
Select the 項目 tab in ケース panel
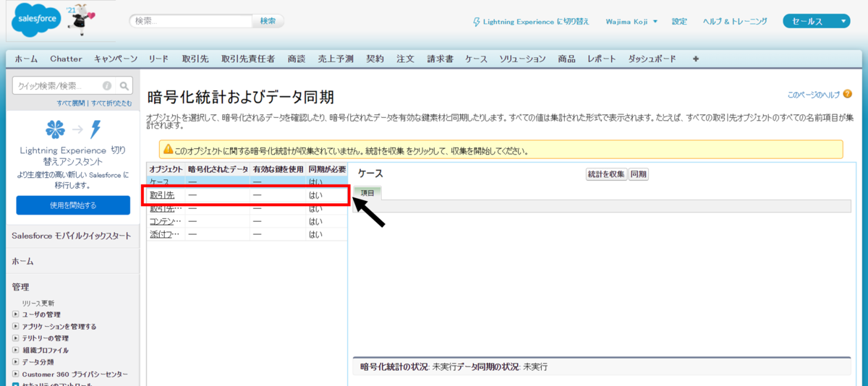coord(367,193)
